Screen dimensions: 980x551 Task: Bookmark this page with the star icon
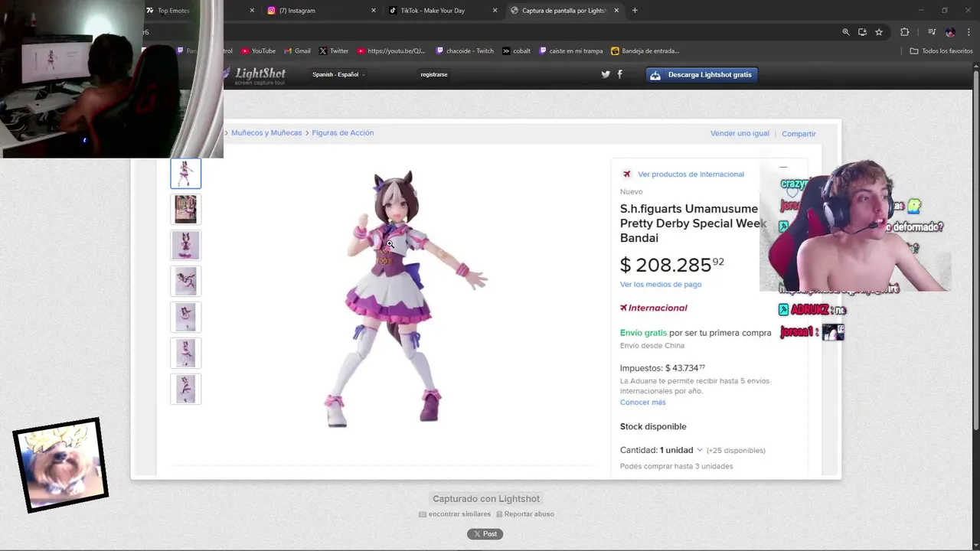coord(879,32)
